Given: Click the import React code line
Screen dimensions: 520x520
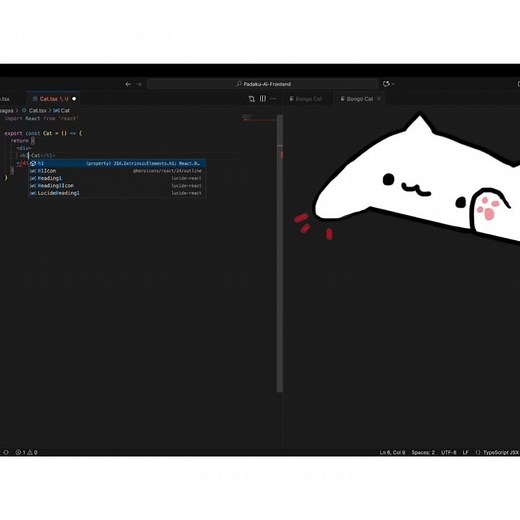Looking at the screenshot, I should [x=42, y=118].
